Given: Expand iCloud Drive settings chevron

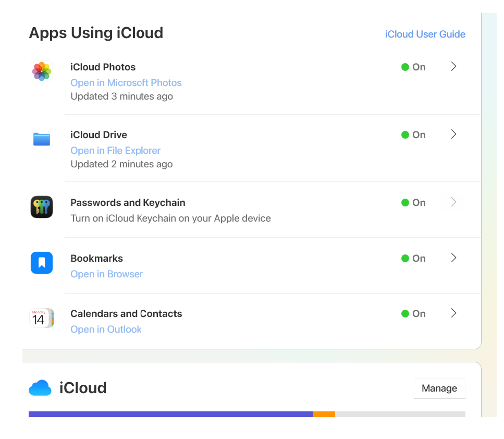Looking at the screenshot, I should point(453,134).
